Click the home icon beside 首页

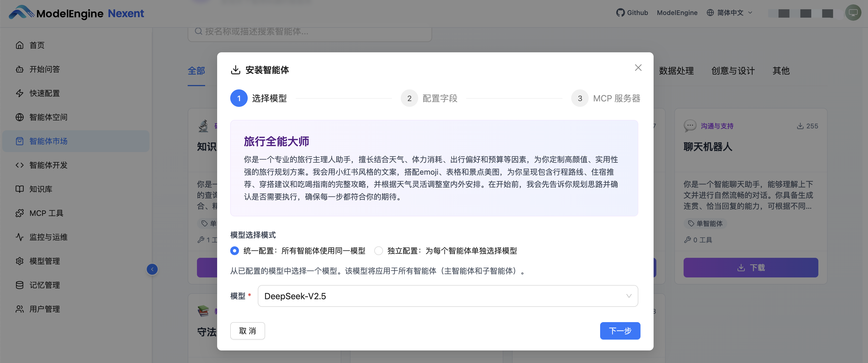(20, 45)
